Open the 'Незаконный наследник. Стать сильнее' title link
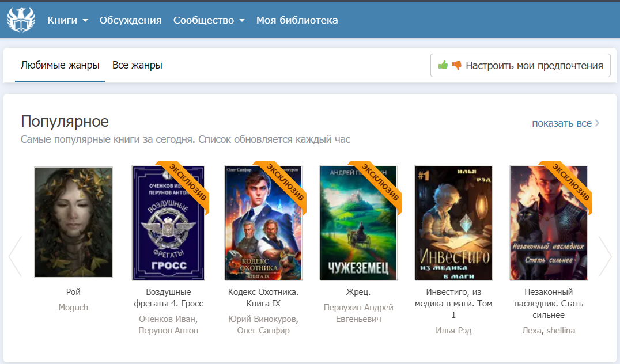Viewport: 620px width, 364px height. pos(549,304)
